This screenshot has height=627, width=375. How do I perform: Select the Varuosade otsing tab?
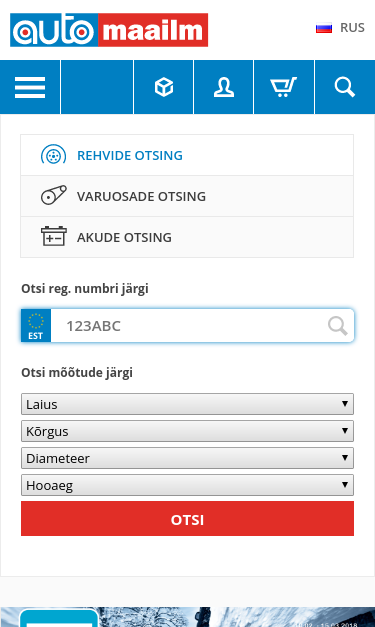pos(187,196)
